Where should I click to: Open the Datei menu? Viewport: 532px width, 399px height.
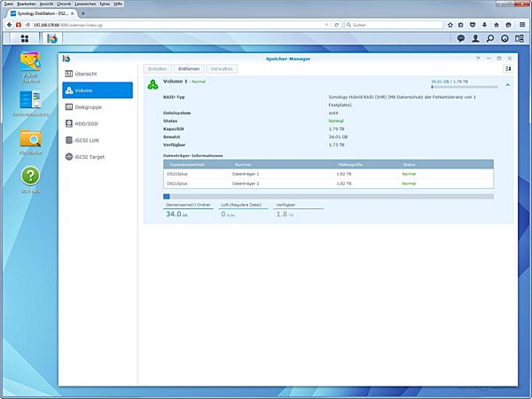tap(9, 4)
